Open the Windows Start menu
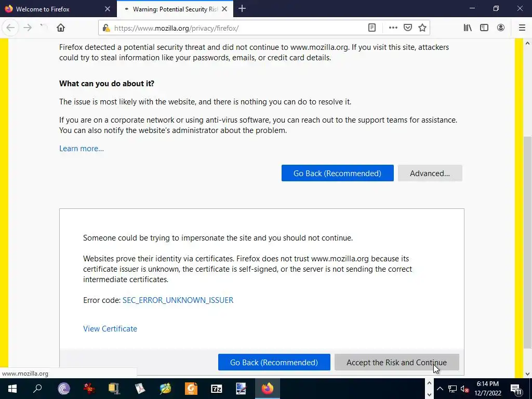Image resolution: width=532 pixels, height=399 pixels. point(12,389)
